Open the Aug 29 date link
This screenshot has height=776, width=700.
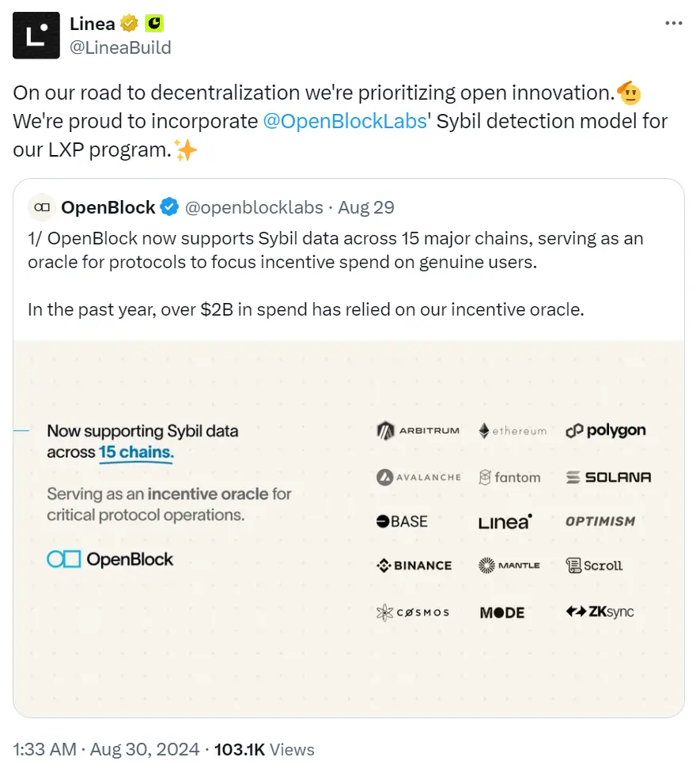(x=365, y=207)
